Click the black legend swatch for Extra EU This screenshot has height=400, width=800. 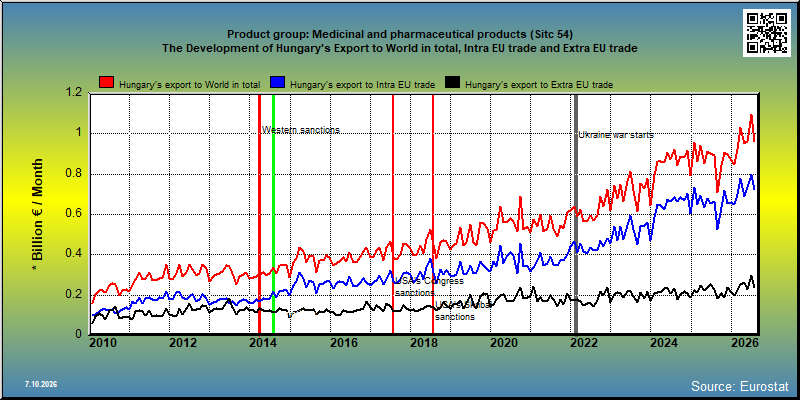click(x=453, y=83)
